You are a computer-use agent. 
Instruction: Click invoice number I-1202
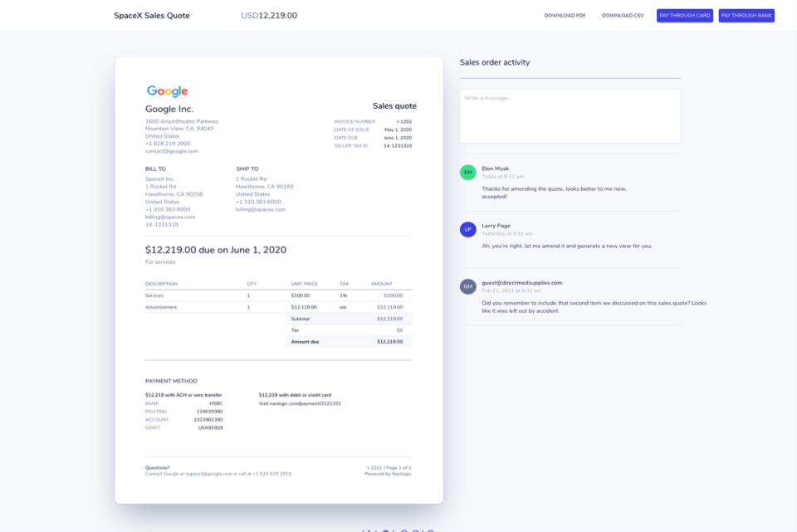[x=404, y=122]
